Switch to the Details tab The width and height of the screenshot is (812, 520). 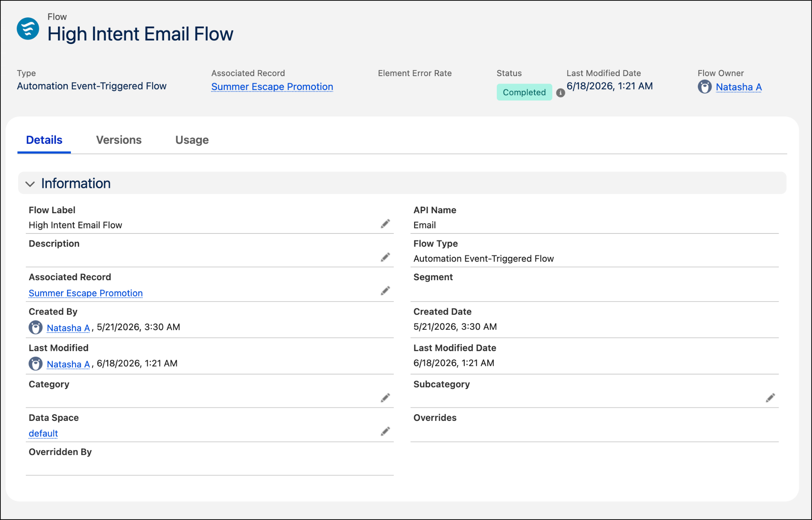point(44,140)
